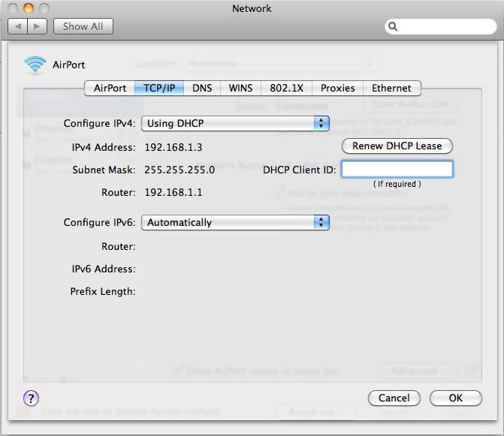Show the Proxies tab
Viewport: 504px width, 436px height.
tap(337, 88)
